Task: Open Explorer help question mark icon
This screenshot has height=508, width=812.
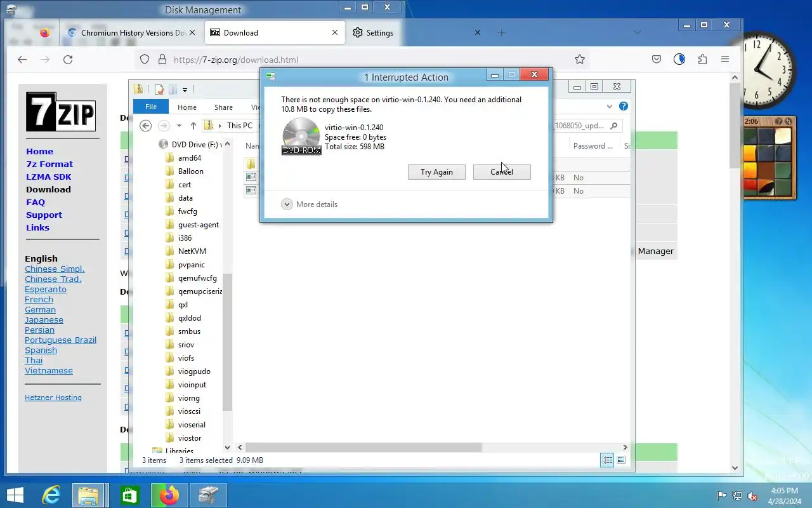Action: point(624,107)
